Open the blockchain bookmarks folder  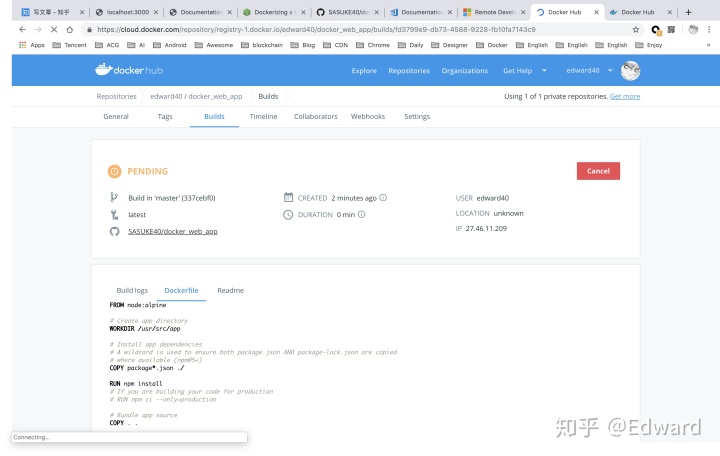262,45
